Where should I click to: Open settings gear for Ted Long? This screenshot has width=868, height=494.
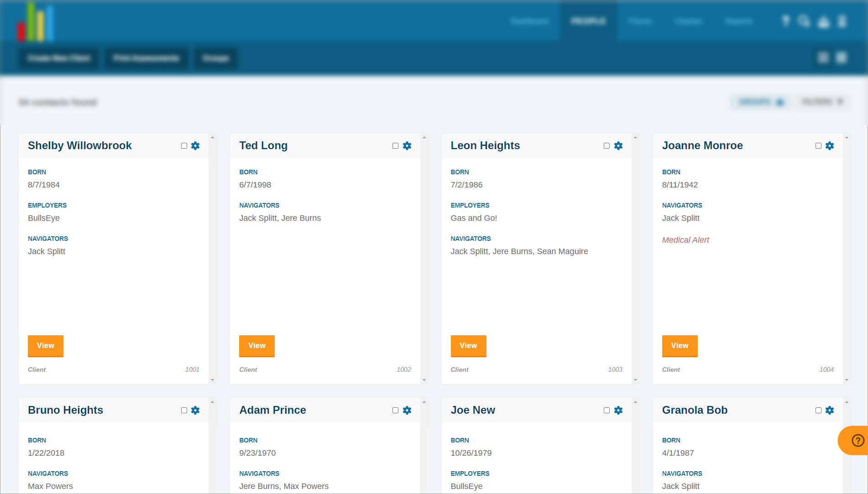point(407,146)
